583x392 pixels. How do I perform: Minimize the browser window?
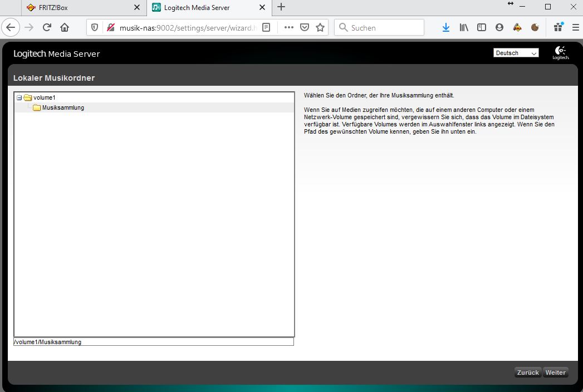click(522, 7)
